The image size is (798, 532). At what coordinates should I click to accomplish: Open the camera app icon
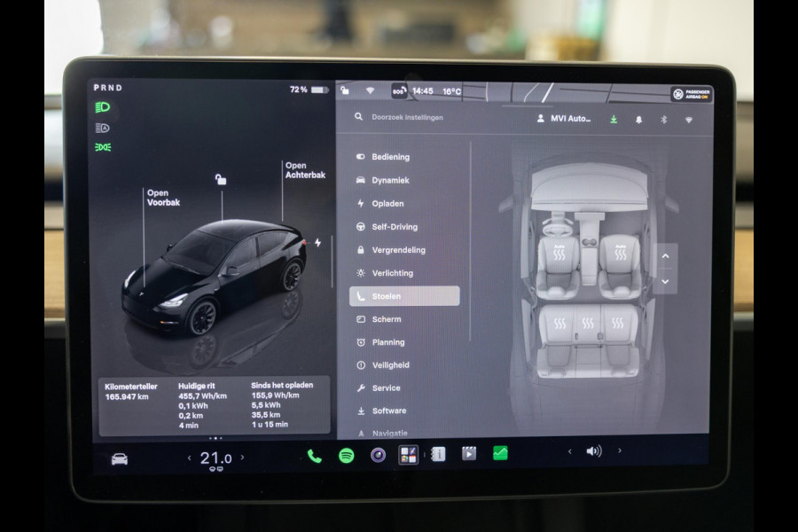(x=378, y=455)
